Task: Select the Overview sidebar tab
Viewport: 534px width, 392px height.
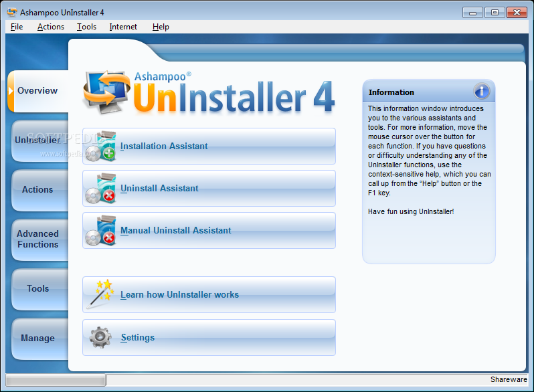Action: tap(37, 91)
